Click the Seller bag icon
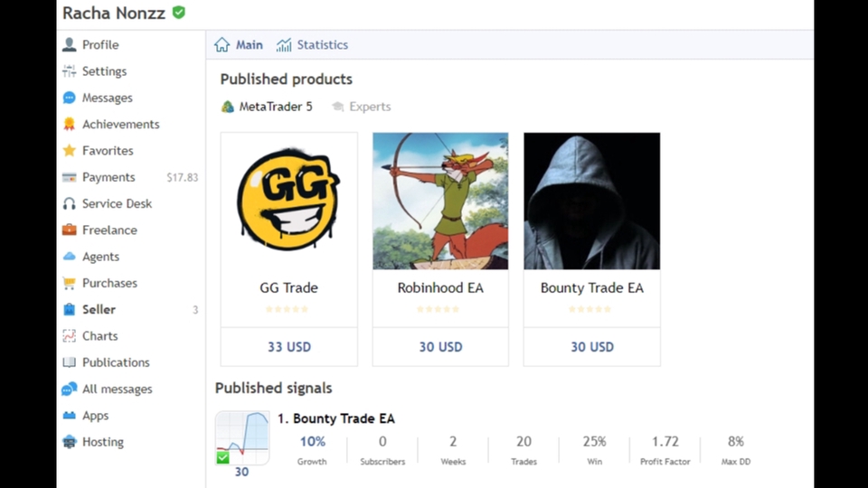The height and width of the screenshot is (488, 868). click(x=70, y=309)
